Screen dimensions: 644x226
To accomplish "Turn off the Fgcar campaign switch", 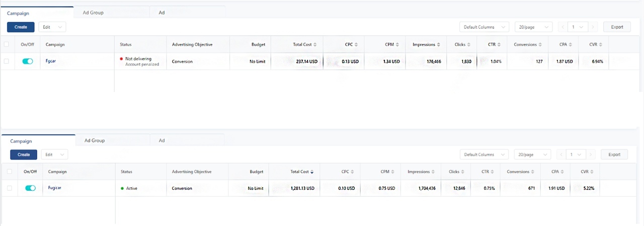I will [x=28, y=61].
